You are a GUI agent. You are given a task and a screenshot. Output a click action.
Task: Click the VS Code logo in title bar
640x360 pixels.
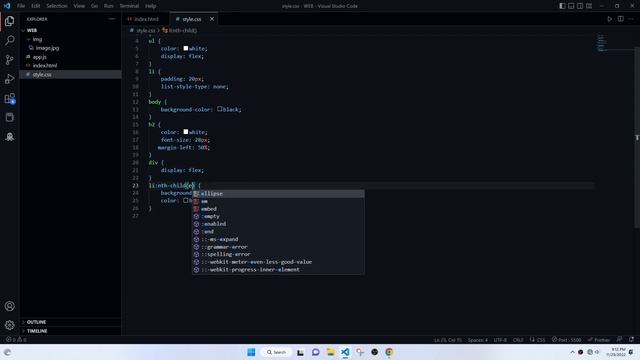[x=7, y=6]
